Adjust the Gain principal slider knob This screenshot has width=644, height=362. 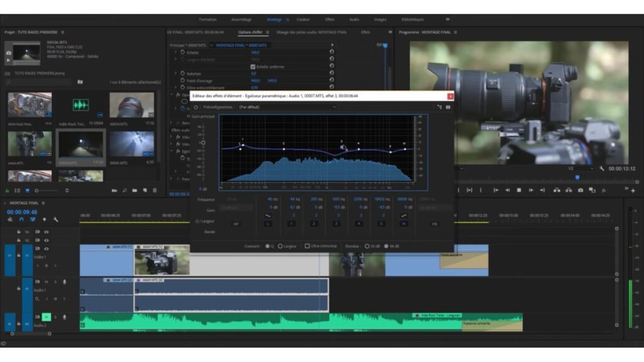click(203, 143)
